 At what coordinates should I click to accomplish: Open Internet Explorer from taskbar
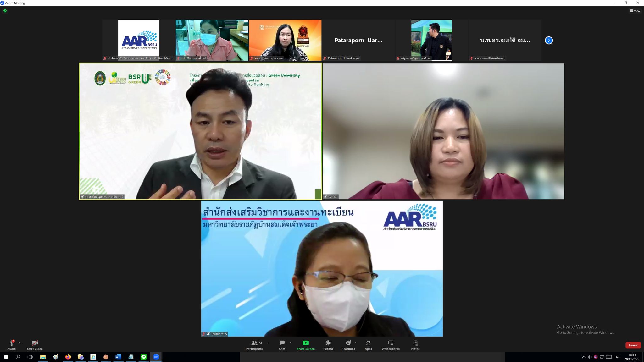[93, 357]
